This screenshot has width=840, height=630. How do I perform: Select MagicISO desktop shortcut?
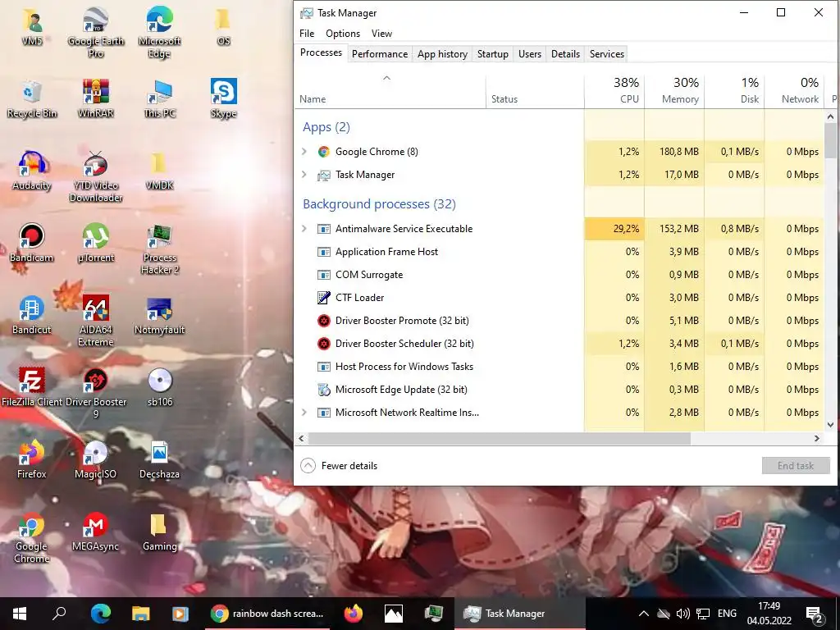pyautogui.click(x=95, y=459)
